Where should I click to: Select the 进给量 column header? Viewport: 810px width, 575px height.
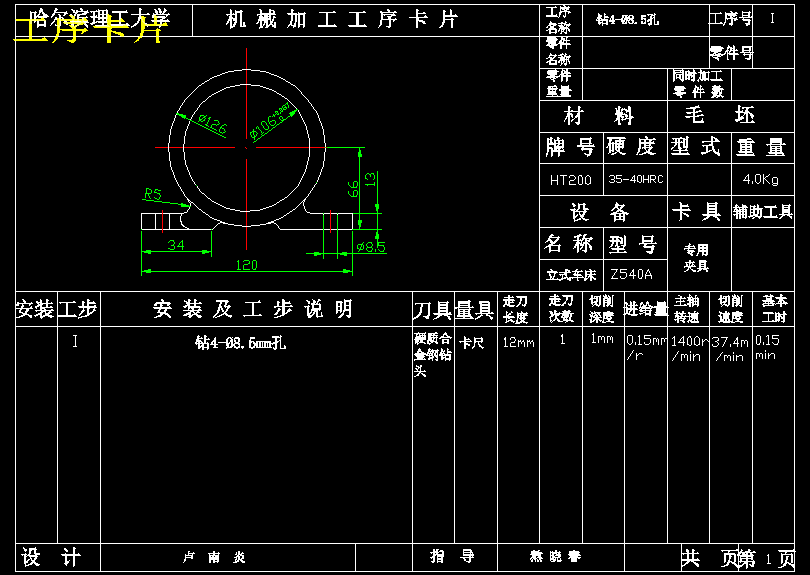(646, 309)
